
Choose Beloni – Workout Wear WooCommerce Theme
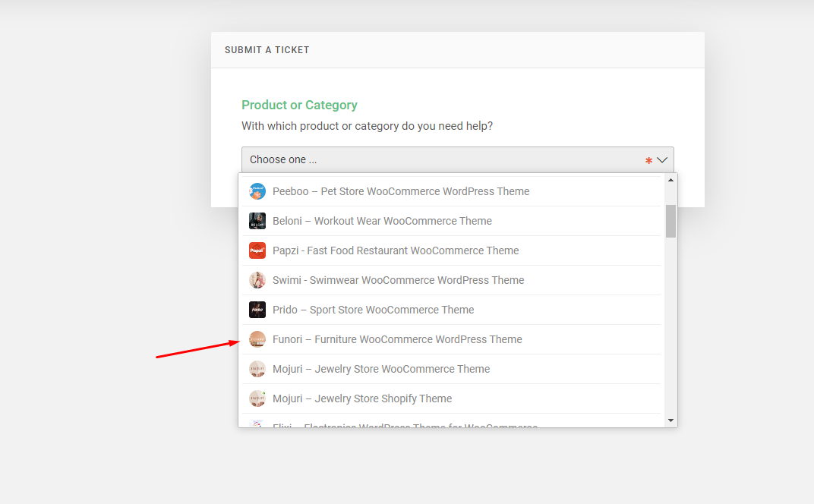click(x=451, y=221)
